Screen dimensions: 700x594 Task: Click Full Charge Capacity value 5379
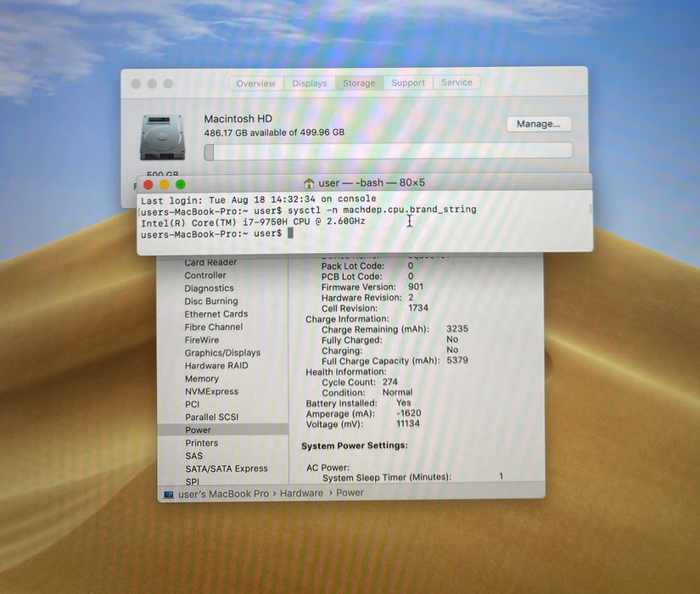457,360
